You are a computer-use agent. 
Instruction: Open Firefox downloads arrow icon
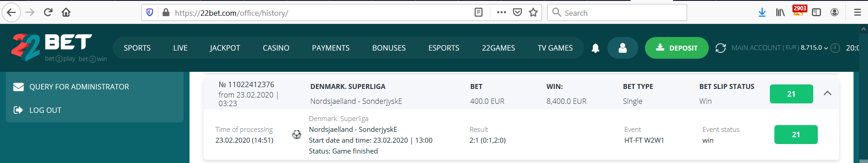tap(762, 13)
